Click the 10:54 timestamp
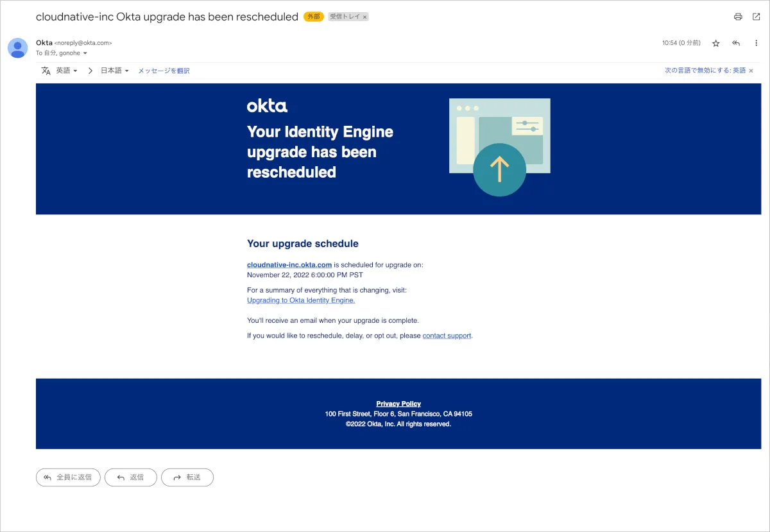Viewport: 770px width, 532px height. (681, 43)
